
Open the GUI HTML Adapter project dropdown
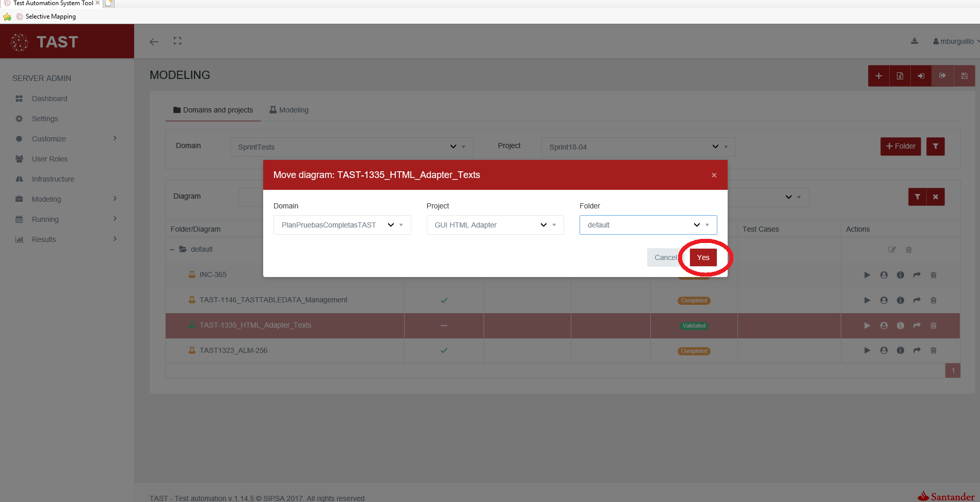[494, 225]
